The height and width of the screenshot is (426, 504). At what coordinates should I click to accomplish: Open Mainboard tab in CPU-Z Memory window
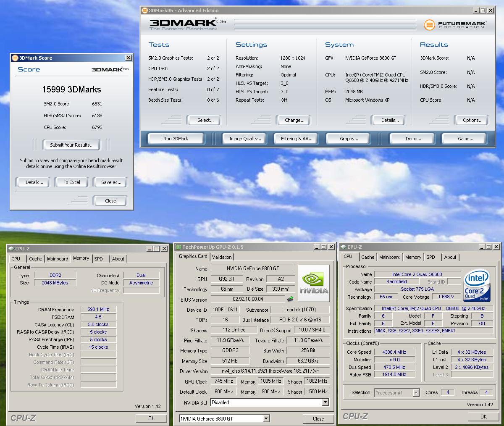point(57,259)
